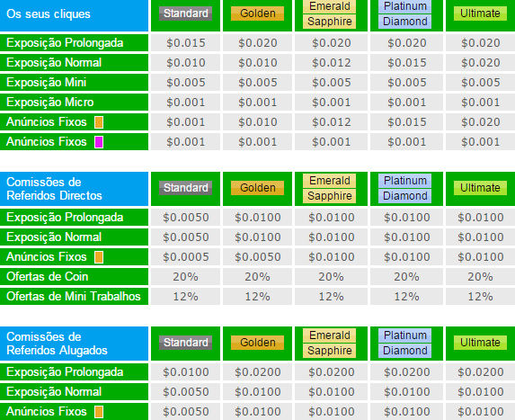Image resolution: width=515 pixels, height=420 pixels.
Task: Click the 'Exposição Mini' row label
Action: pyautogui.click(x=47, y=83)
